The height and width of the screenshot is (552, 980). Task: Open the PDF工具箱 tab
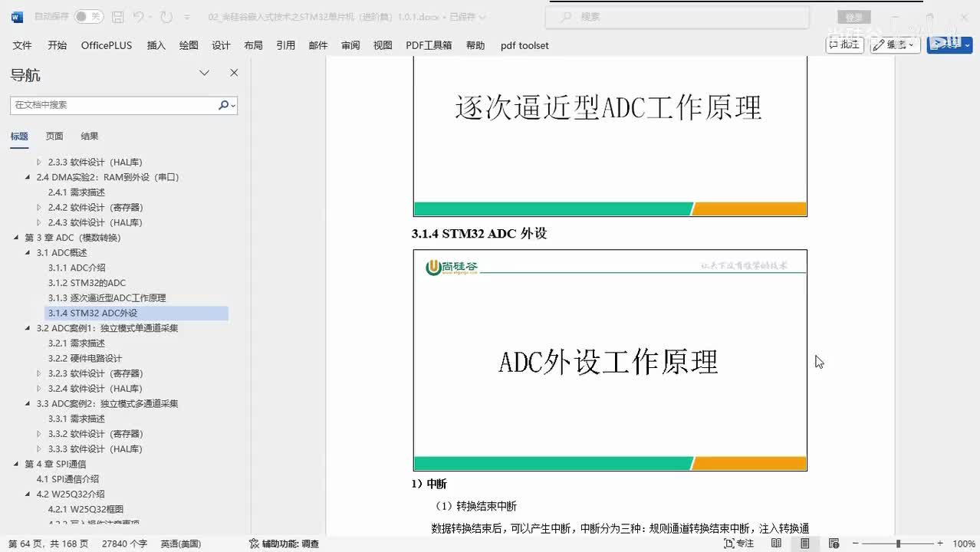429,45
